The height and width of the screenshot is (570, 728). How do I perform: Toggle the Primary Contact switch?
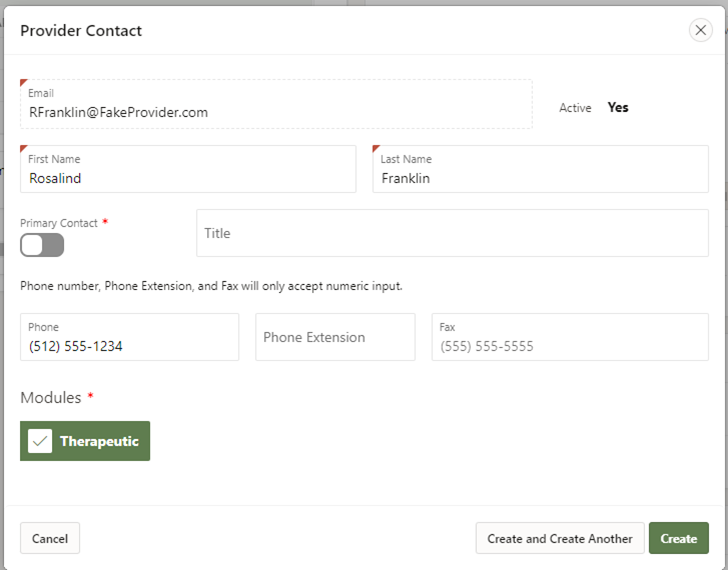point(42,245)
